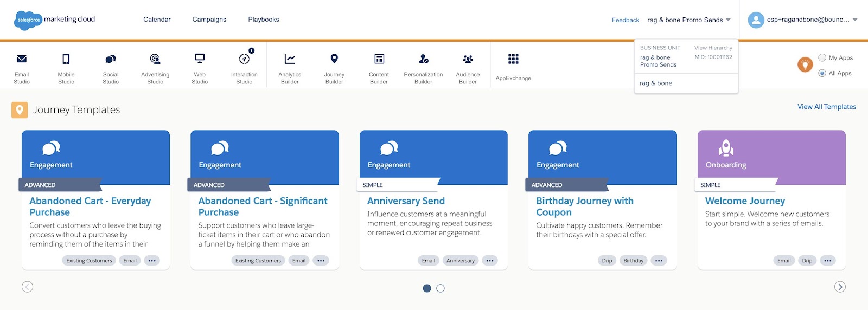
Task: Select the My Apps radio button
Action: tap(822, 57)
